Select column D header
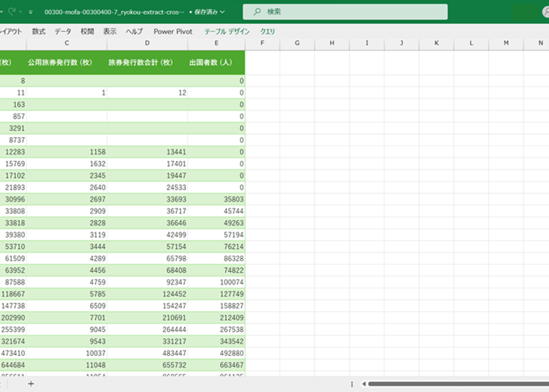The image size is (549, 392). pyautogui.click(x=147, y=43)
